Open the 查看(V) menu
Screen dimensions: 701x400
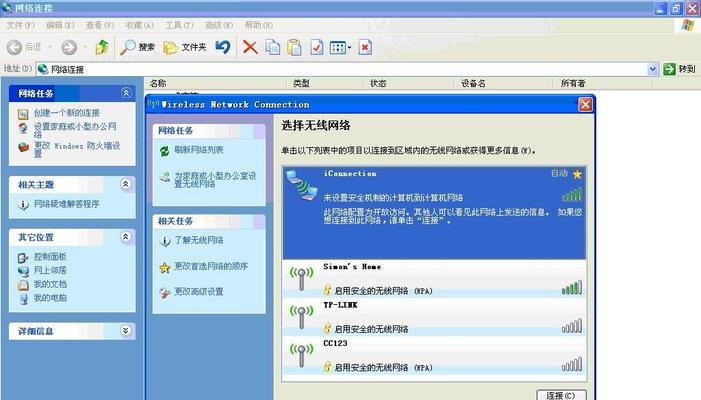[x=100, y=25]
